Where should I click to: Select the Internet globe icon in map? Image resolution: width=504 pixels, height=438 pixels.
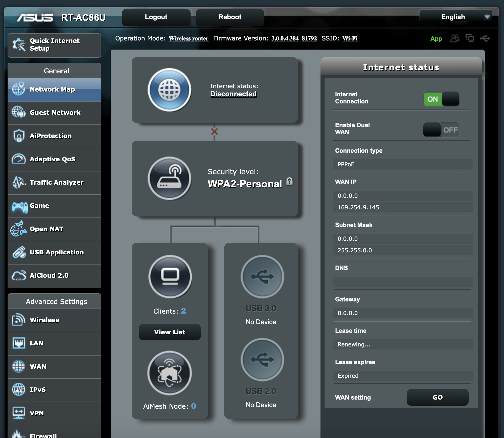170,90
